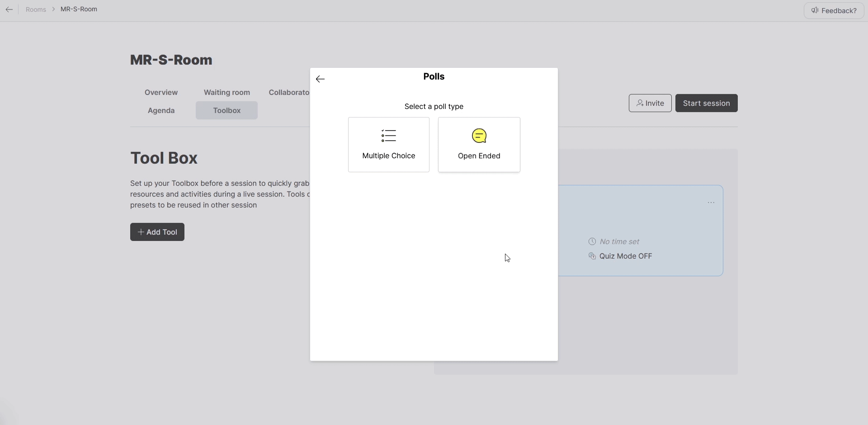Click the MR-S-Room page heading

click(171, 60)
